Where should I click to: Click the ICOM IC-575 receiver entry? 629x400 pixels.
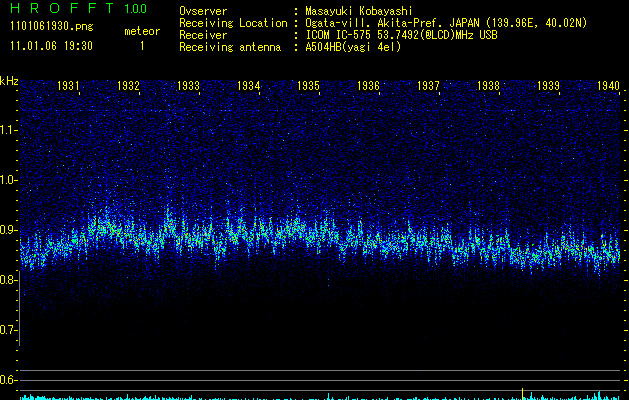click(x=341, y=35)
